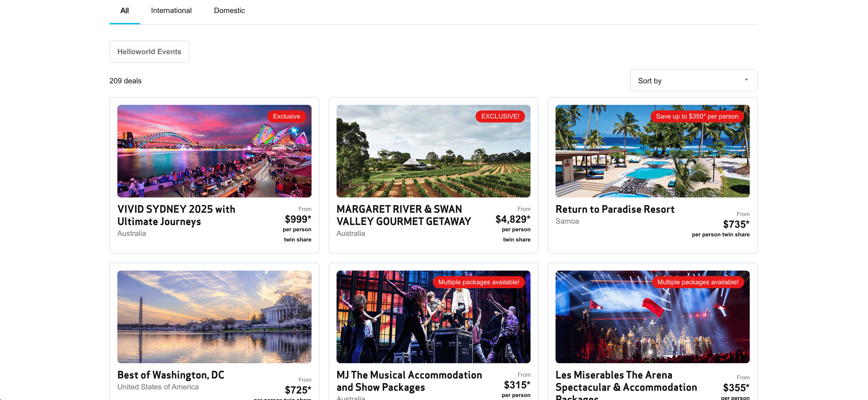Click VIVID SYDNEY 2025 deal title

pos(176,215)
